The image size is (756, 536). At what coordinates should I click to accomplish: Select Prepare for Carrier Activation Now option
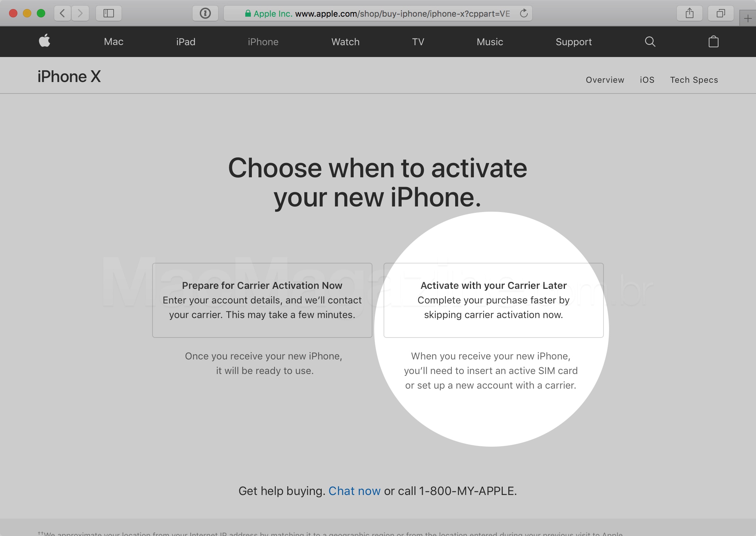pos(262,300)
